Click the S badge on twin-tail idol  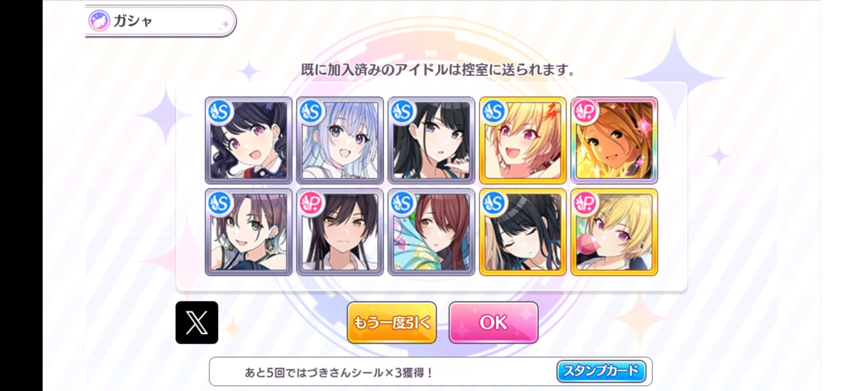click(220, 112)
